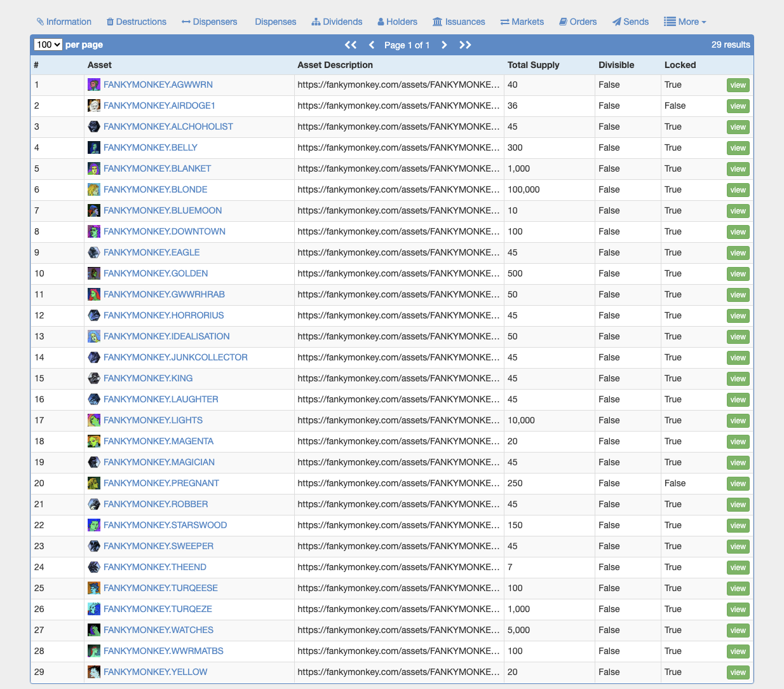The width and height of the screenshot is (784, 689).
Task: Click the Locked column header
Action: coord(680,65)
